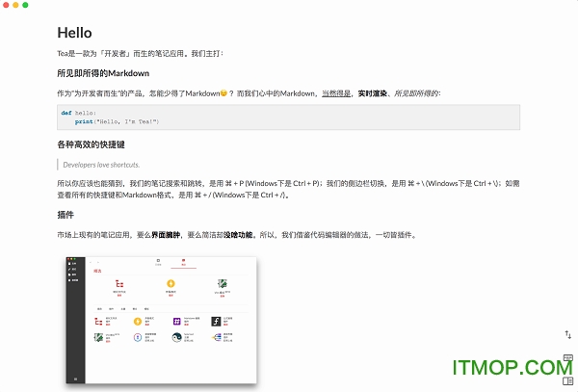Click the underlined "当然得是" text
Screen dimensions: 578x392
pos(336,93)
